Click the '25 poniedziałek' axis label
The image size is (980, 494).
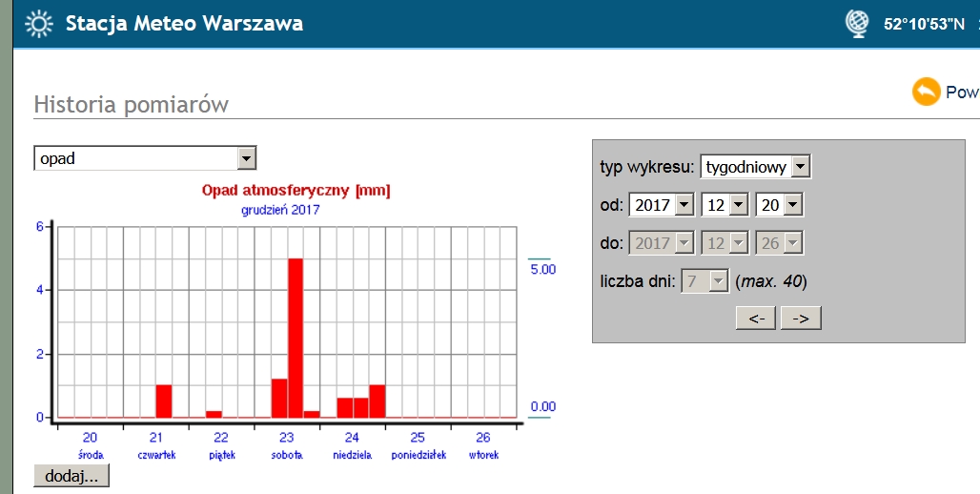pos(418,444)
